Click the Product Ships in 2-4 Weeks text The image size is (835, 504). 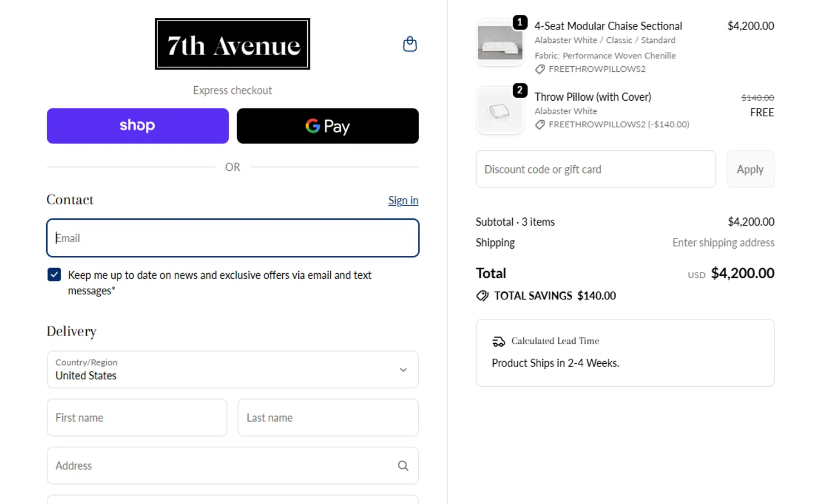(x=556, y=363)
